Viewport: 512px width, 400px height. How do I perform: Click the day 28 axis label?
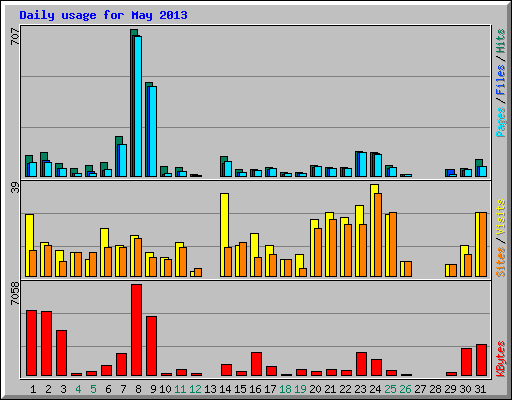436,389
